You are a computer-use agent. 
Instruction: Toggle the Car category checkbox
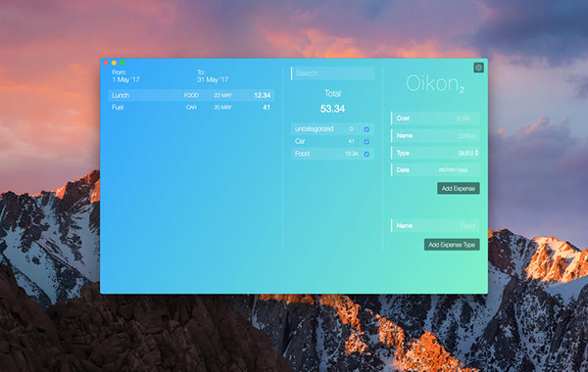367,142
